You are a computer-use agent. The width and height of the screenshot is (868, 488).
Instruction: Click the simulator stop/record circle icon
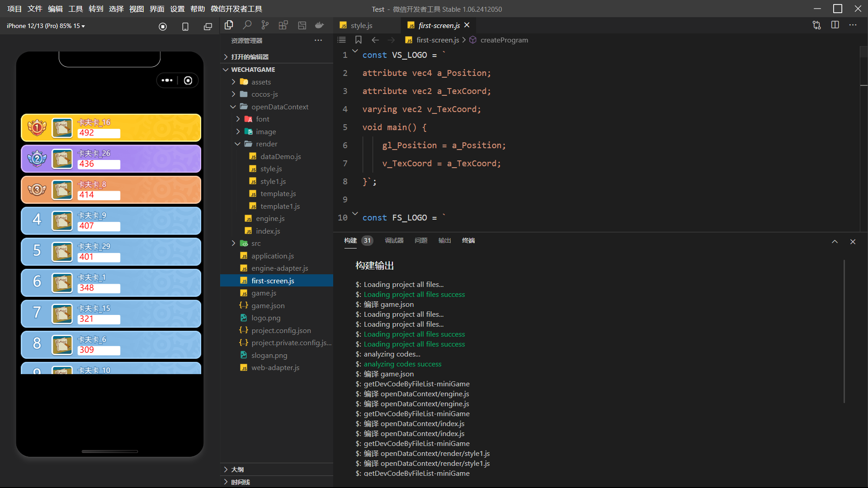click(163, 27)
